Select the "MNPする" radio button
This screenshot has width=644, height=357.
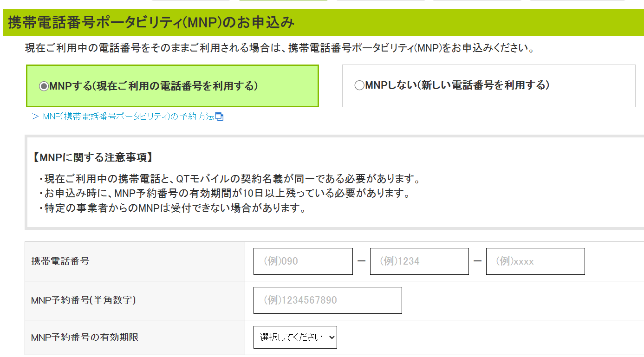click(x=44, y=86)
